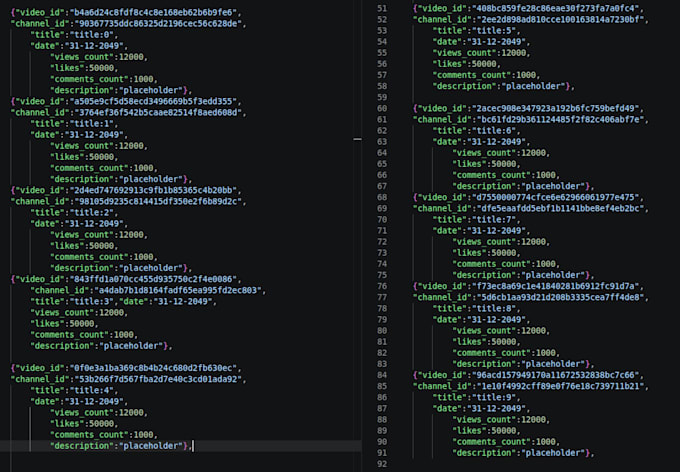Click the likes value on line 56
Image resolution: width=680 pixels, height=472 pixels.
coord(484,64)
